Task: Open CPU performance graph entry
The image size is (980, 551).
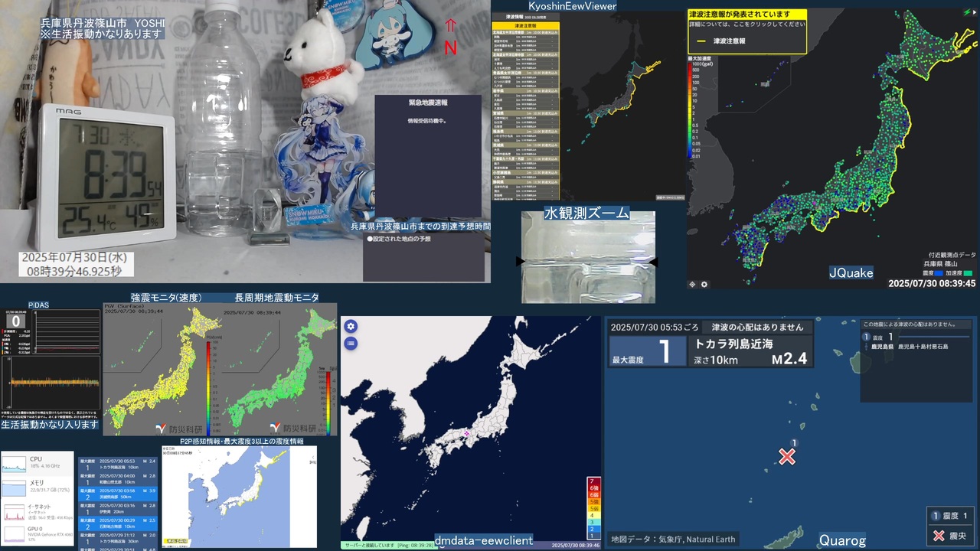Action: coord(37,464)
